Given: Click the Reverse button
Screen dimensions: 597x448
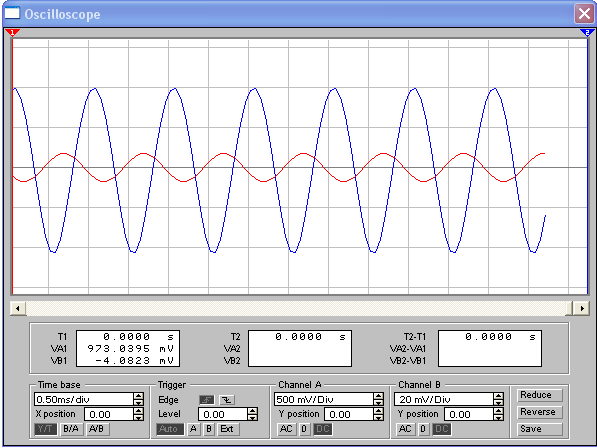Looking at the screenshot, I should 538,412.
